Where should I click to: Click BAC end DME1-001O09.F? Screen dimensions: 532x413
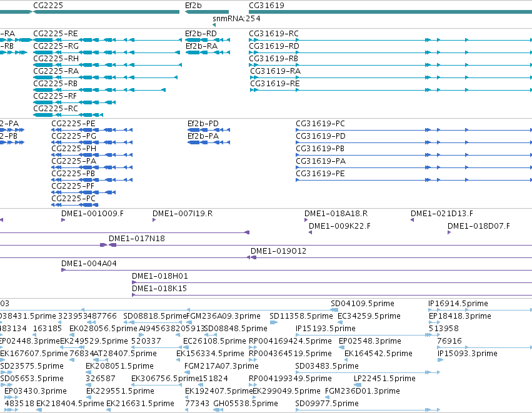click(93, 214)
